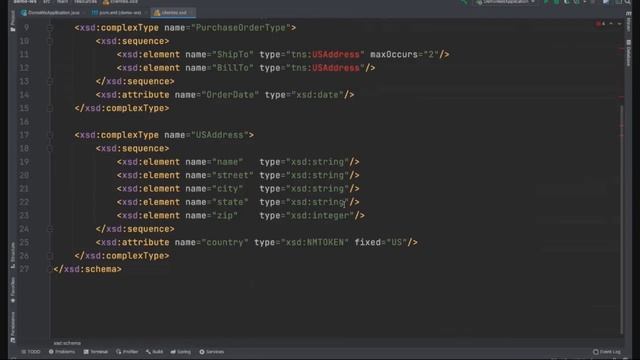This screenshot has height=360, width=640.
Task: Open the Maven tool window stripe
Action: coord(629,21)
